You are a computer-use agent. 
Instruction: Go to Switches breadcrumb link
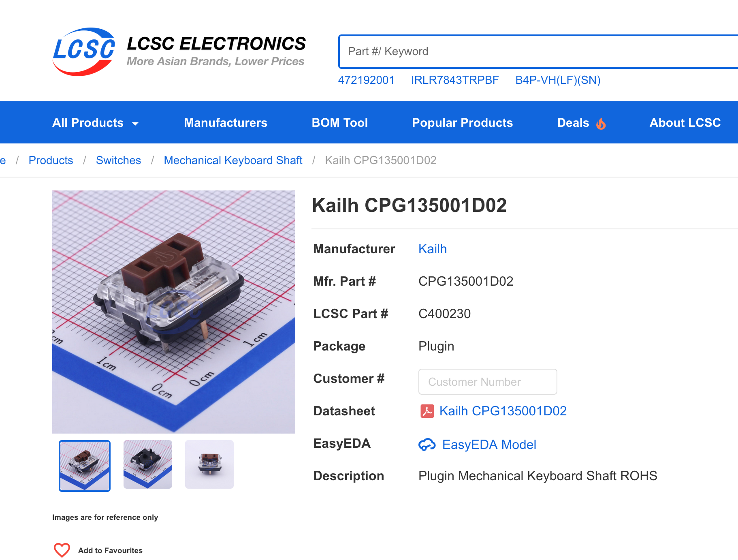pos(118,160)
